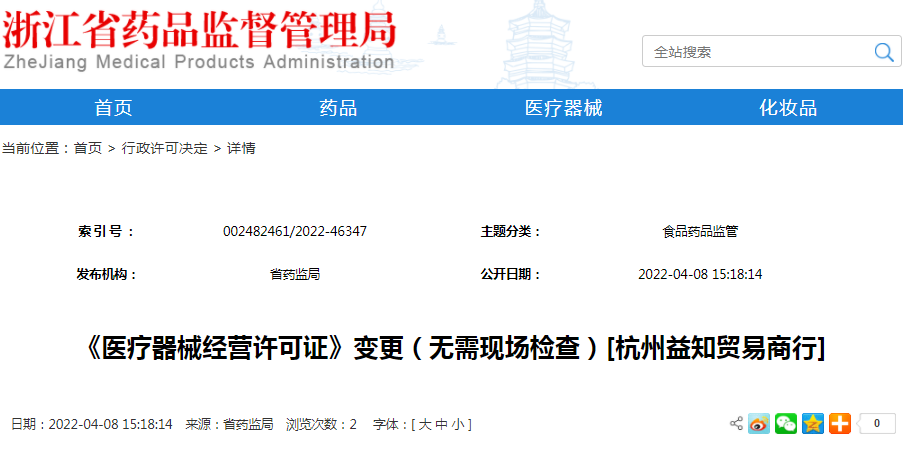Click the search magnifier icon
Screen dimensions: 903x468
coord(883,52)
